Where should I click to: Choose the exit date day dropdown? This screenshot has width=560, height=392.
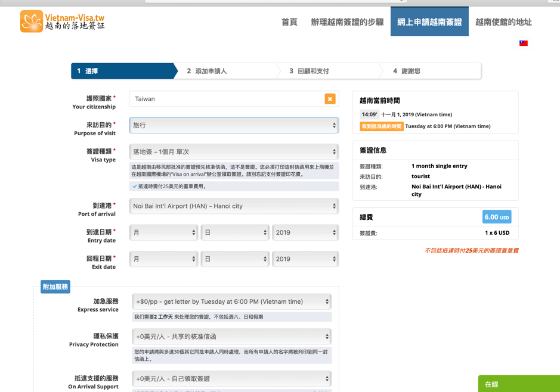[234, 259]
